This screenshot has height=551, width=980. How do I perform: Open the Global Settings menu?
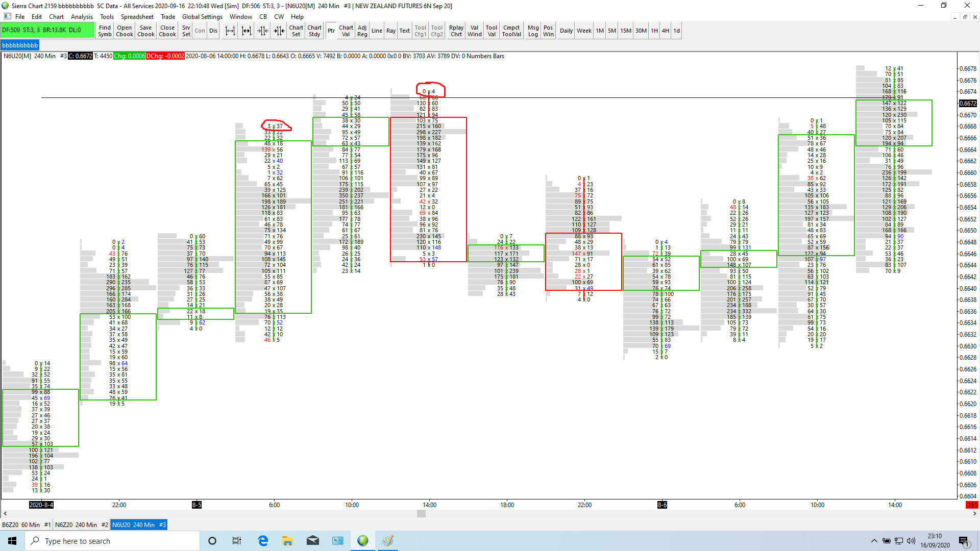202,17
